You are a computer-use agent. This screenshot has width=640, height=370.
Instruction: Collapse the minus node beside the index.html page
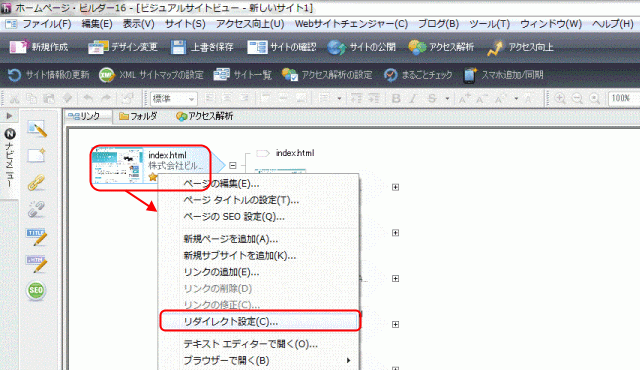(233, 165)
